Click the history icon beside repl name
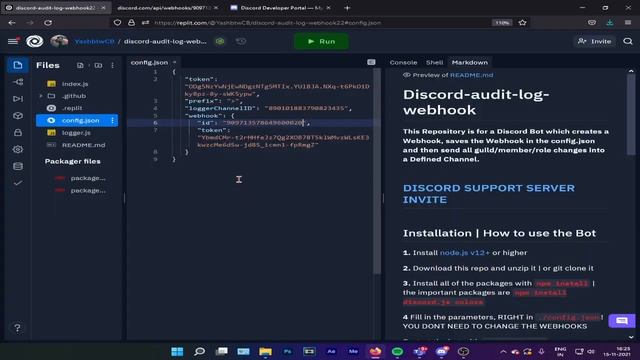640x360 pixels. click(241, 41)
